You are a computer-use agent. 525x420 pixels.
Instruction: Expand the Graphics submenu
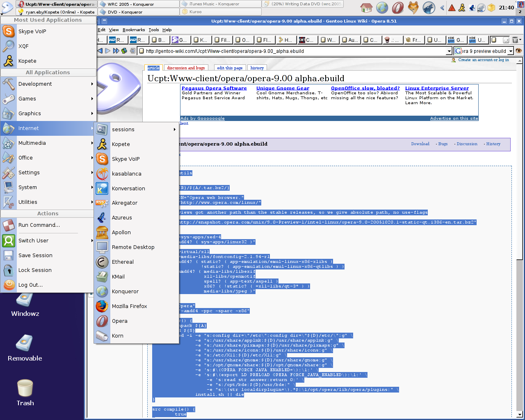[48, 113]
